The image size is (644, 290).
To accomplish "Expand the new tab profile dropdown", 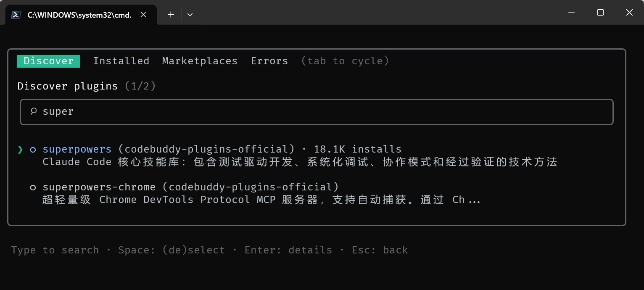I will click(190, 15).
